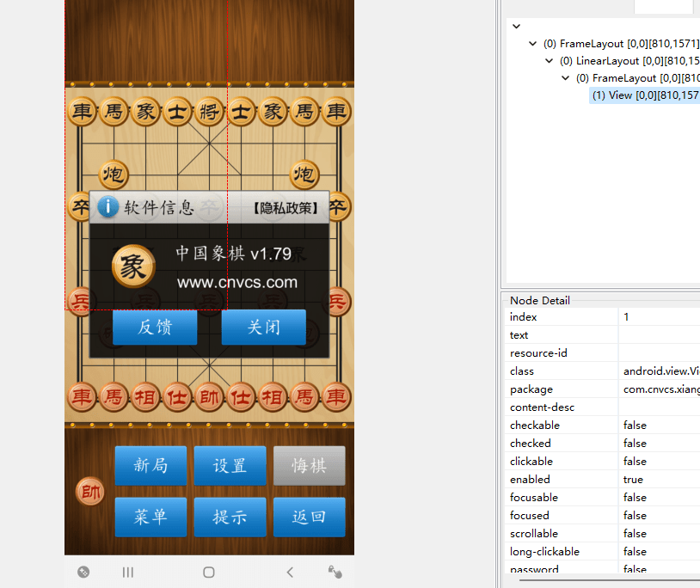Select the left red 仕 advisor
The width and height of the screenshot is (700, 588).
(177, 397)
